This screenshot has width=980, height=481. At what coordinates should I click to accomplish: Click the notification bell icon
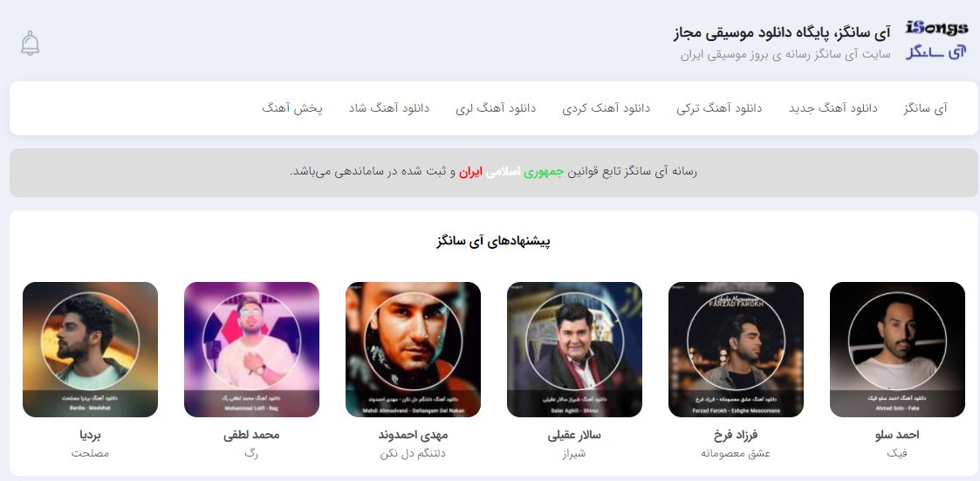tap(30, 43)
